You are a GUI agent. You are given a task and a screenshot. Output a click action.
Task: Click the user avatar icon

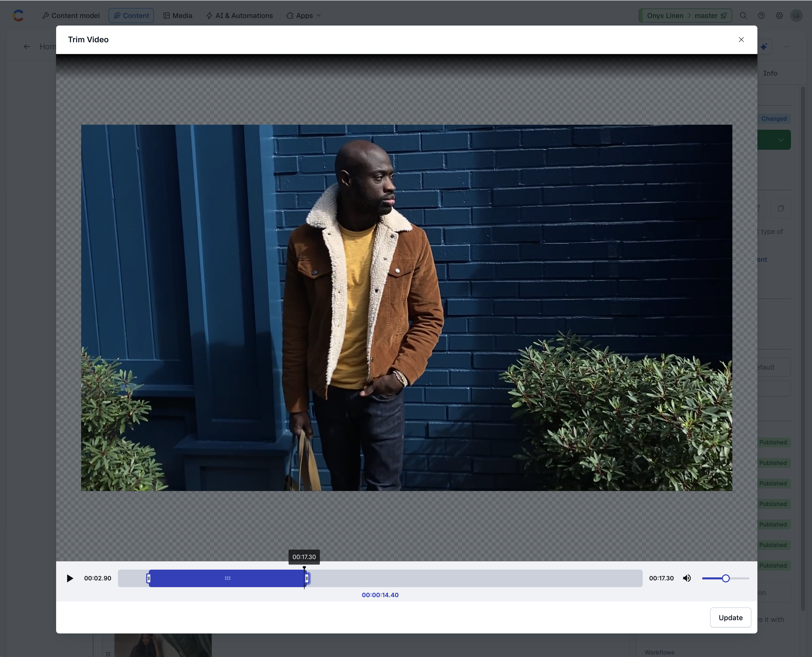pos(796,16)
